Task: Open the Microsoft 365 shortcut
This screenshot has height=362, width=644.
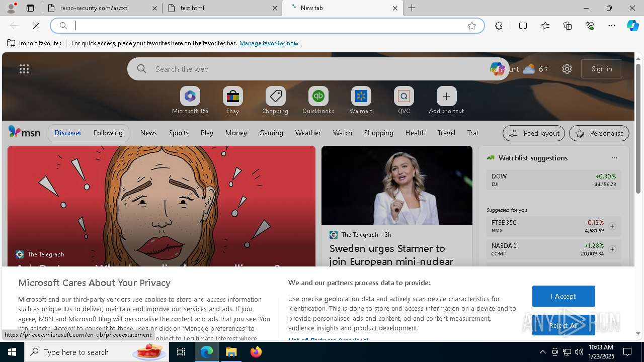Action: 190,100
